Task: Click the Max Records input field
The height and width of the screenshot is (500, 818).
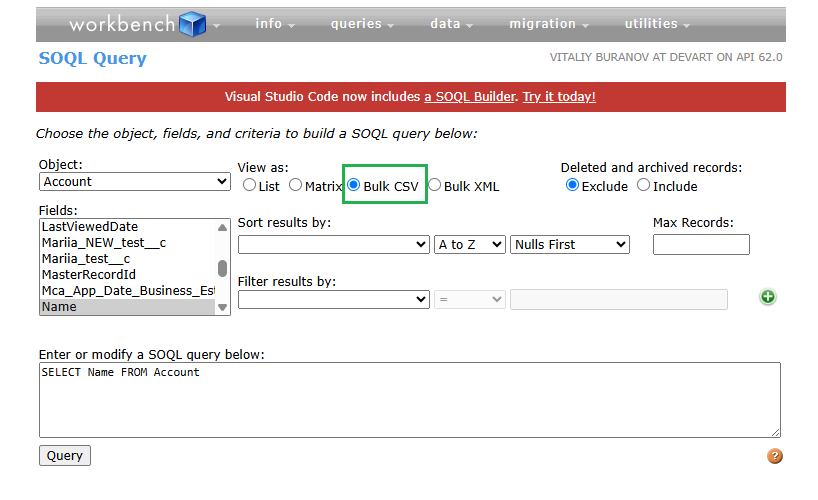Action: [700, 244]
